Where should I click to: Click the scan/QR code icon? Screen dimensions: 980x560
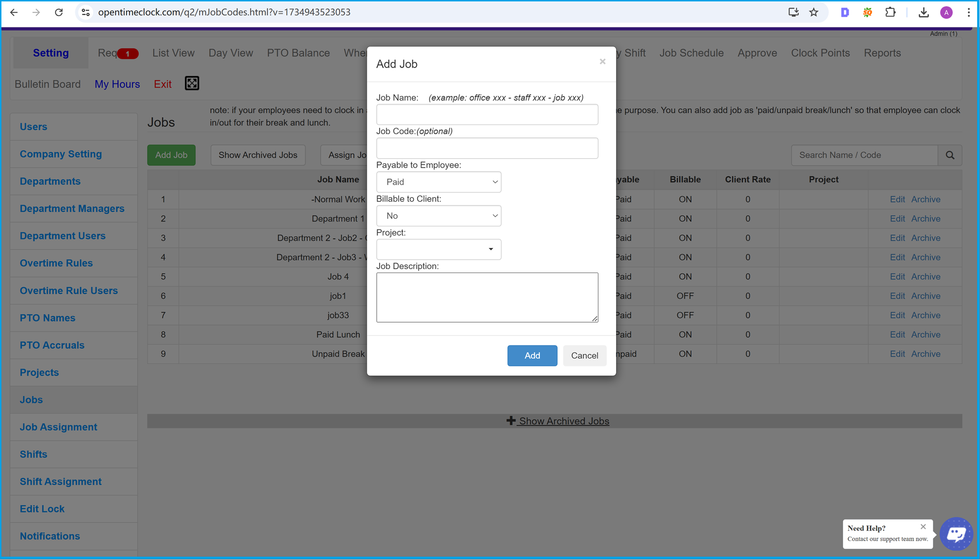(192, 83)
